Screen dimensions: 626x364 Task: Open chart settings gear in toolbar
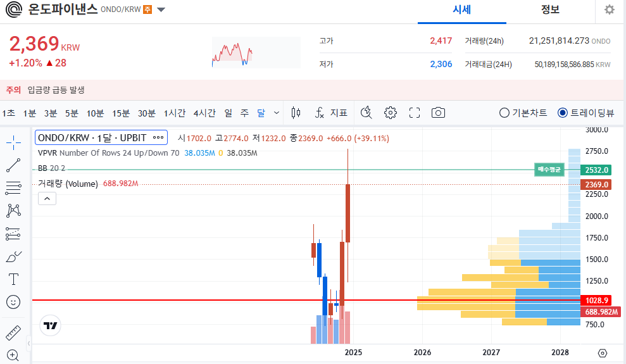(391, 113)
